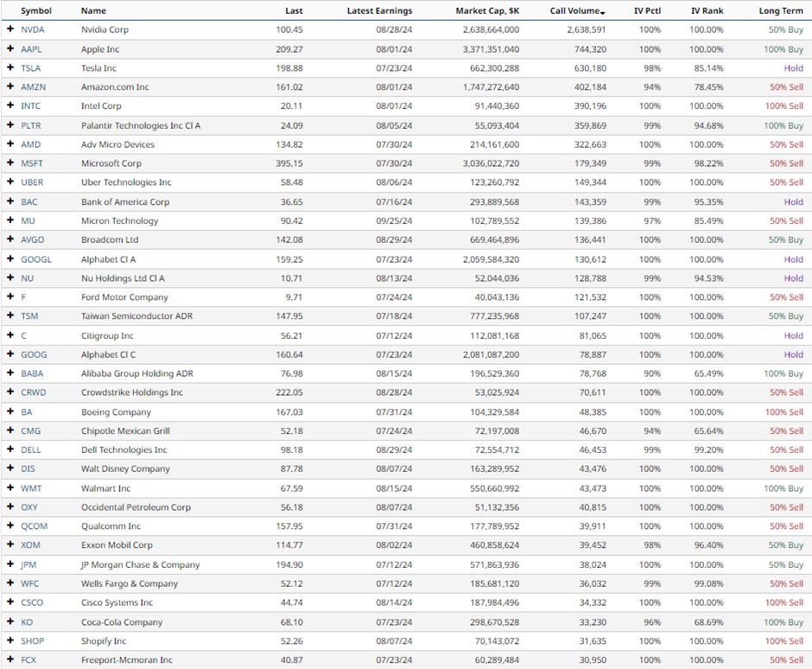The image size is (812, 669).
Task: Open the PLTR symbol link
Action: [x=30, y=125]
